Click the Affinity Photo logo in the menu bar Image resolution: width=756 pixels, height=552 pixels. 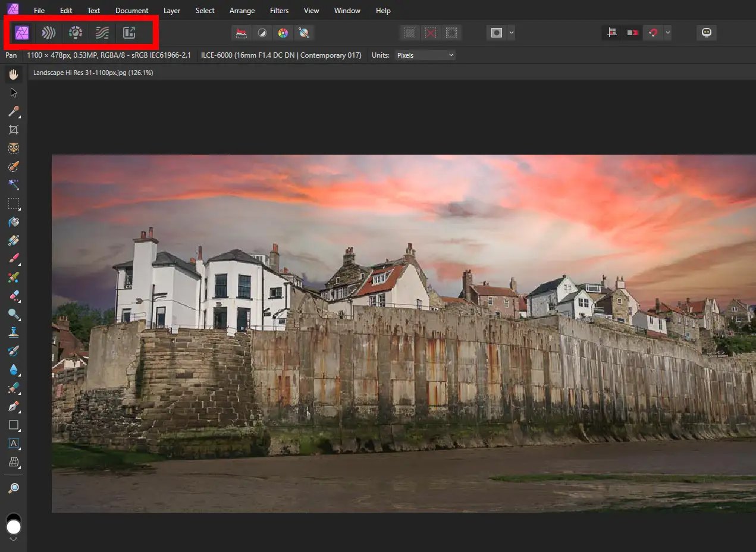(x=12, y=10)
